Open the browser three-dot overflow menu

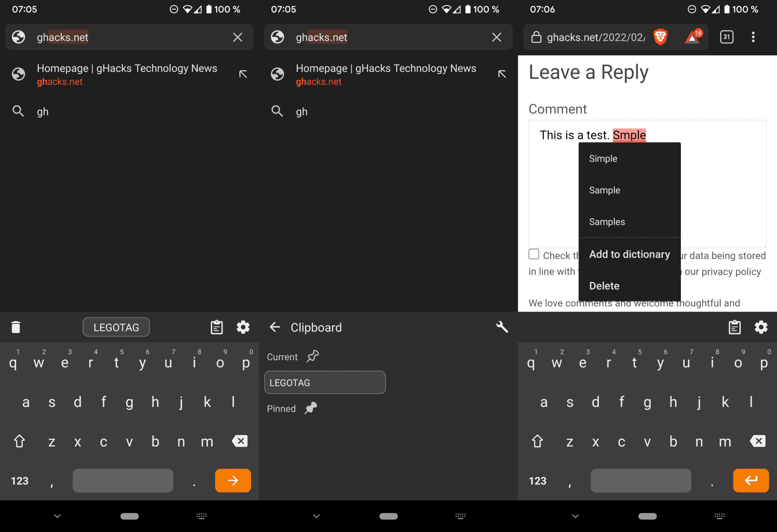click(x=753, y=37)
